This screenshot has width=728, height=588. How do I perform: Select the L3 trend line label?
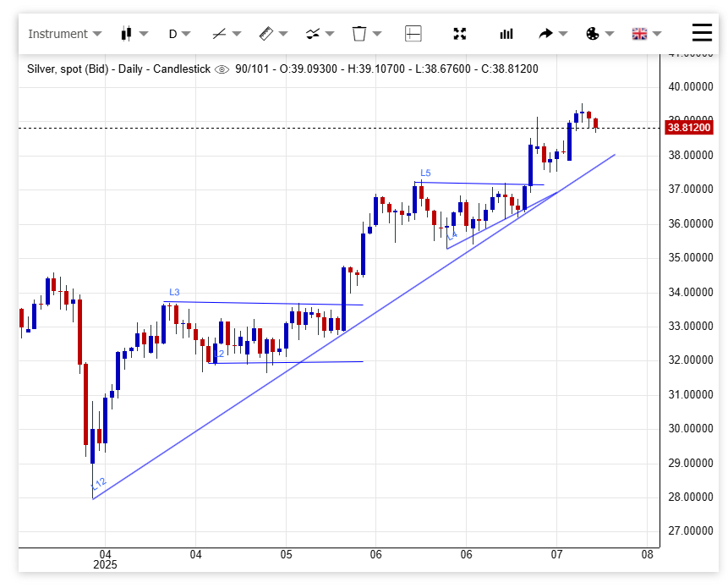tap(174, 292)
